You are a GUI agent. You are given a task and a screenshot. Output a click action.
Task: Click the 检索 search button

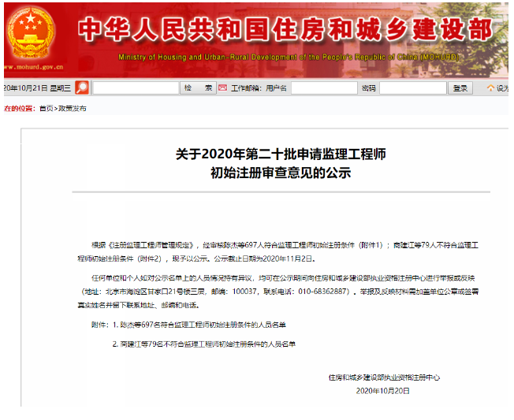(x=198, y=87)
